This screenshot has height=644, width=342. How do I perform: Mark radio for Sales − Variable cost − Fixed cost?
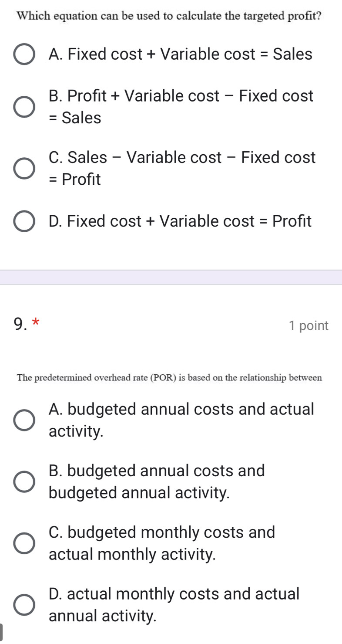[24, 169]
